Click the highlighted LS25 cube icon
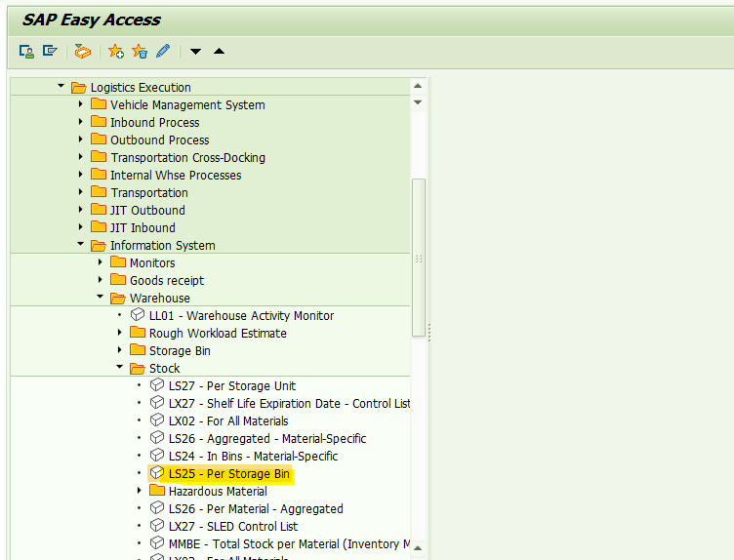Image resolution: width=734 pixels, height=560 pixels. [157, 473]
